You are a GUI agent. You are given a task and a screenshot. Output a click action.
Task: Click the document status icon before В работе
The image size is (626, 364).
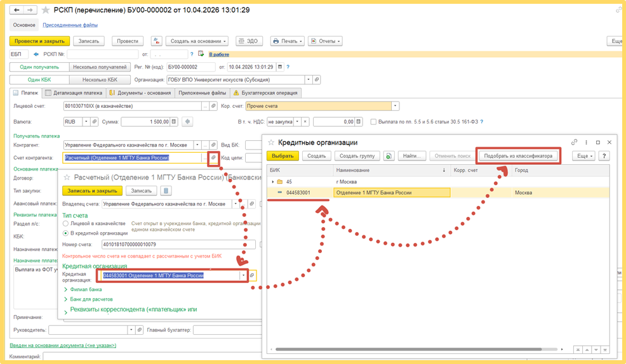pyautogui.click(x=201, y=54)
